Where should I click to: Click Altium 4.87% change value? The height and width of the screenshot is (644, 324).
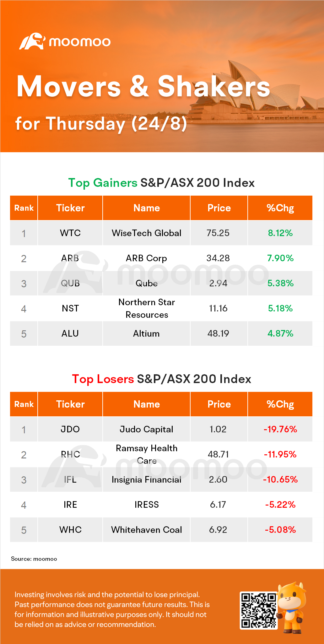[x=280, y=333]
